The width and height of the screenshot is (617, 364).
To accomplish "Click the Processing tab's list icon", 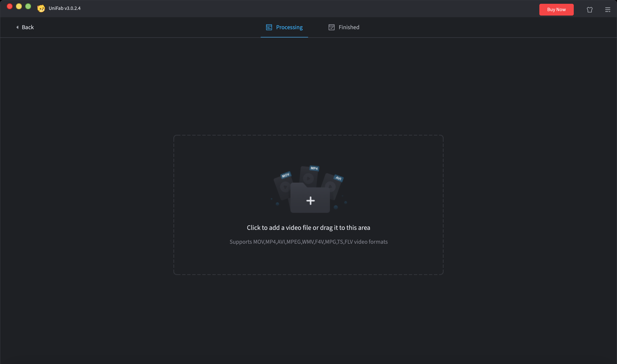I will click(x=269, y=27).
